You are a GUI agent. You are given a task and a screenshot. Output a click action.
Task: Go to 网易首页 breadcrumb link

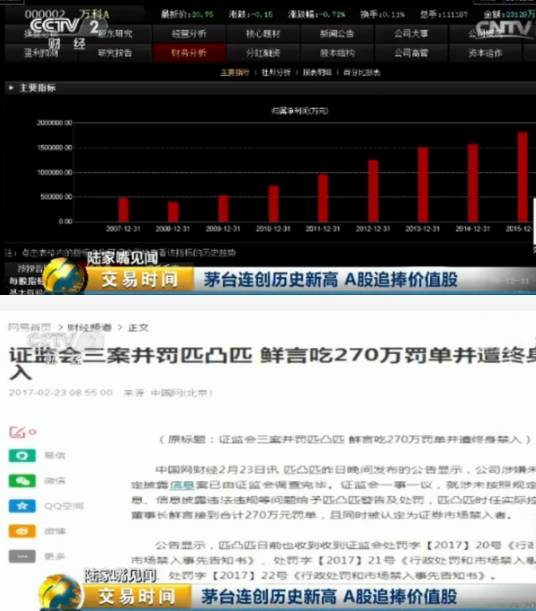30,327
